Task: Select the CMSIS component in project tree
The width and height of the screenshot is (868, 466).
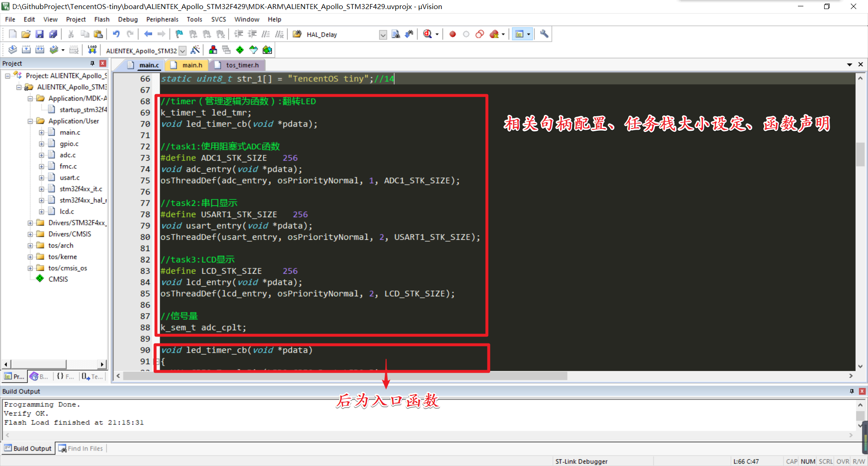Action: click(x=58, y=280)
